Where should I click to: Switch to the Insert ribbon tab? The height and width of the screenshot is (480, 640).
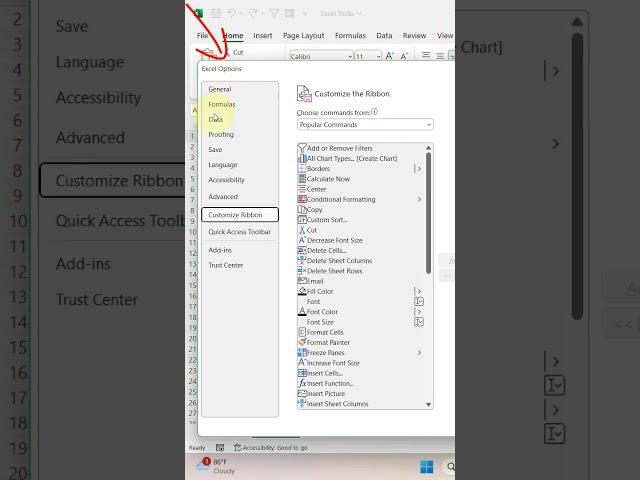(x=262, y=36)
